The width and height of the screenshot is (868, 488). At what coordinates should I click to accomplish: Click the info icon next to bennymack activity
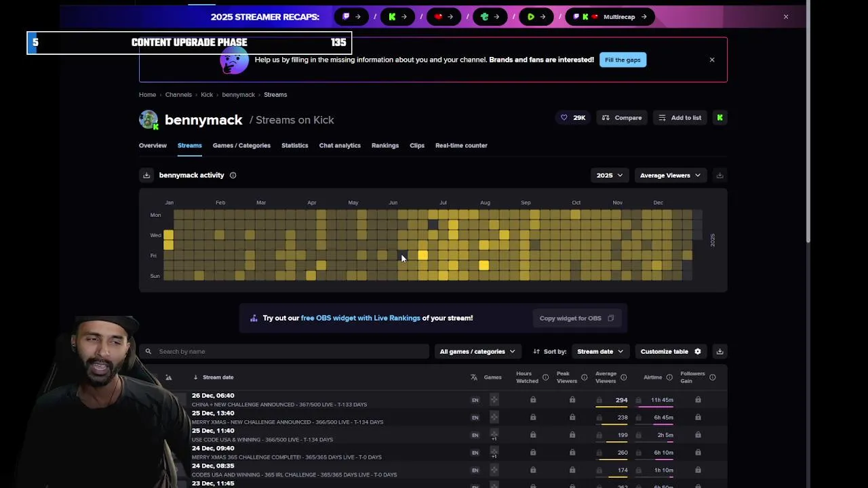[233, 176]
